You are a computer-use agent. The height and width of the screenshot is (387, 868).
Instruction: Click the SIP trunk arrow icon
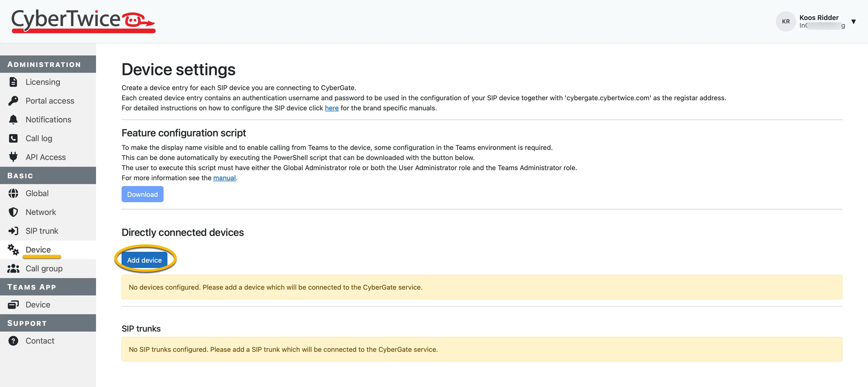[13, 231]
